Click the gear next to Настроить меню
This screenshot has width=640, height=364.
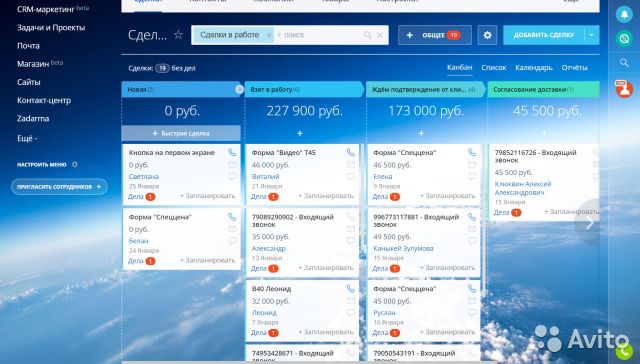75,164
